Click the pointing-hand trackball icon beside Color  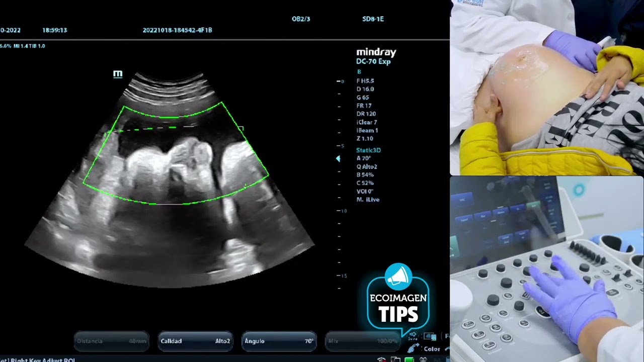coord(414,348)
